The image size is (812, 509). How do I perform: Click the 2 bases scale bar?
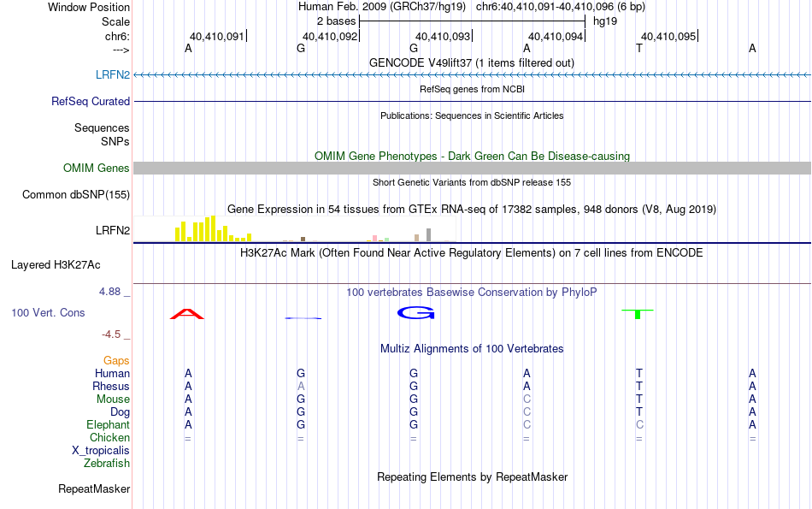472,21
